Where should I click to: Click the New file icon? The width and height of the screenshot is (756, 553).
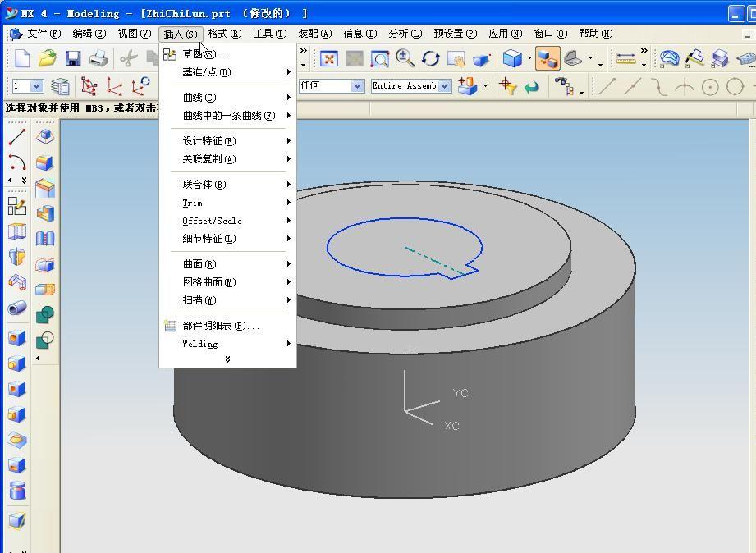point(22,58)
